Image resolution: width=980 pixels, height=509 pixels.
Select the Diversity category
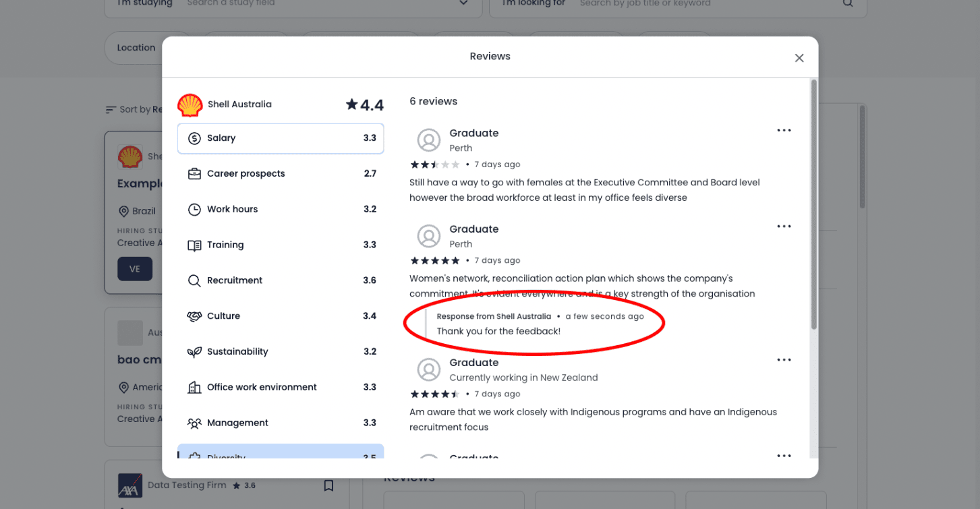click(x=281, y=451)
